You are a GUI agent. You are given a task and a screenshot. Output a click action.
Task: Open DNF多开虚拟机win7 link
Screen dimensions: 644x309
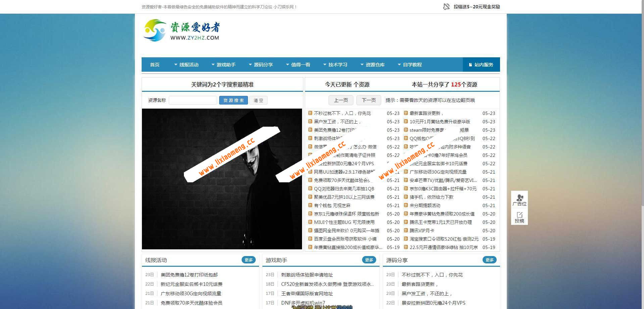[303, 303]
